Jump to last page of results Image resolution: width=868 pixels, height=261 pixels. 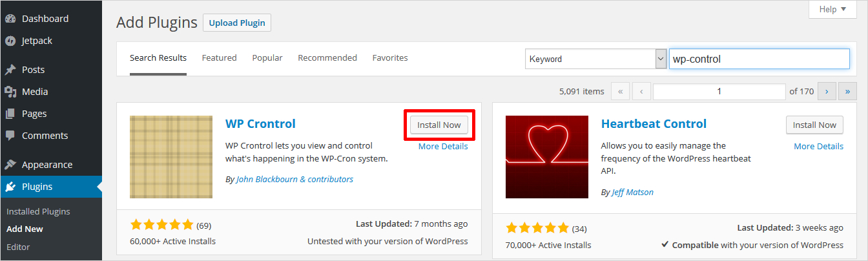click(847, 92)
